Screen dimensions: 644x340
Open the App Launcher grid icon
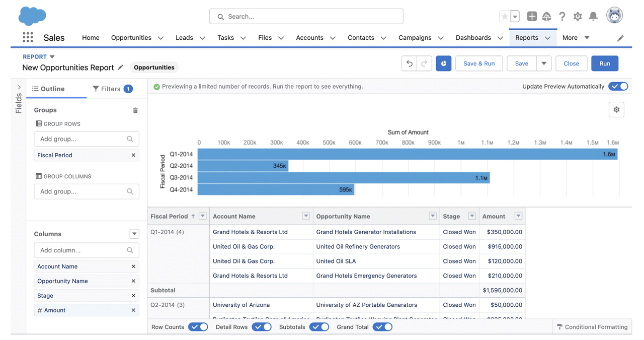point(28,37)
